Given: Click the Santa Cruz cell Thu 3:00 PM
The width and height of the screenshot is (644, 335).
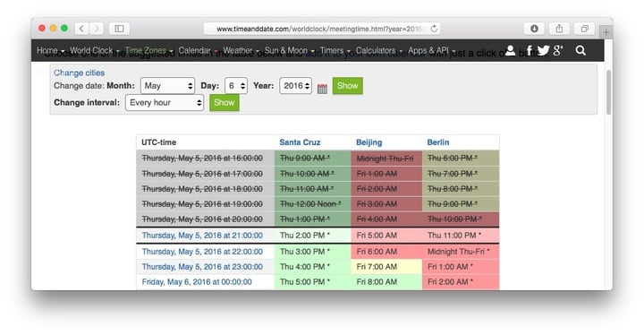Looking at the screenshot, I should coord(312,252).
